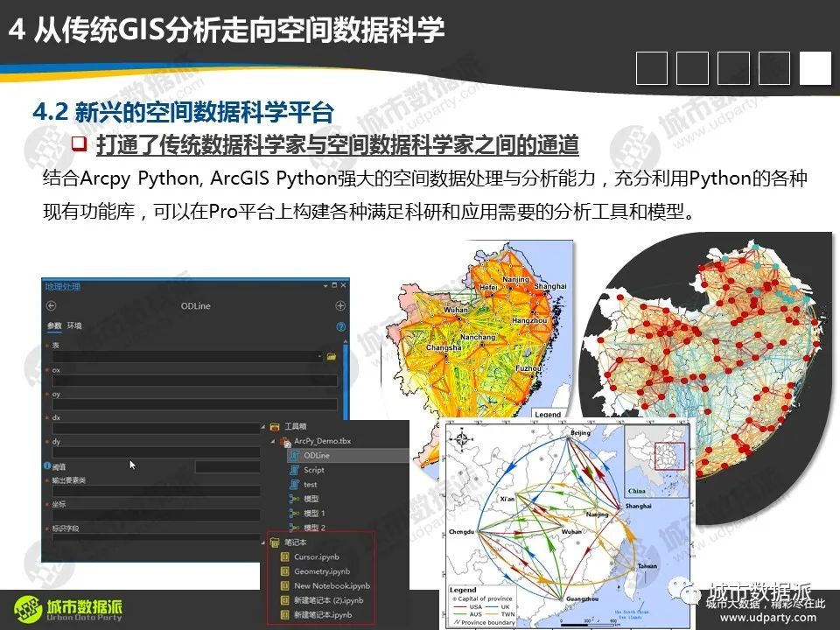Screen dimensions: 840x630
Task: Select Geometry.ipynb in the notebook list
Action: point(321,571)
